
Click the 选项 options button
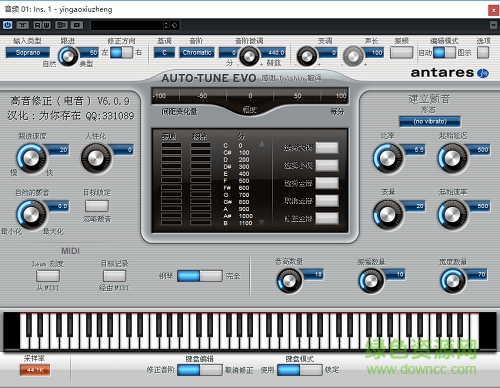(483, 52)
